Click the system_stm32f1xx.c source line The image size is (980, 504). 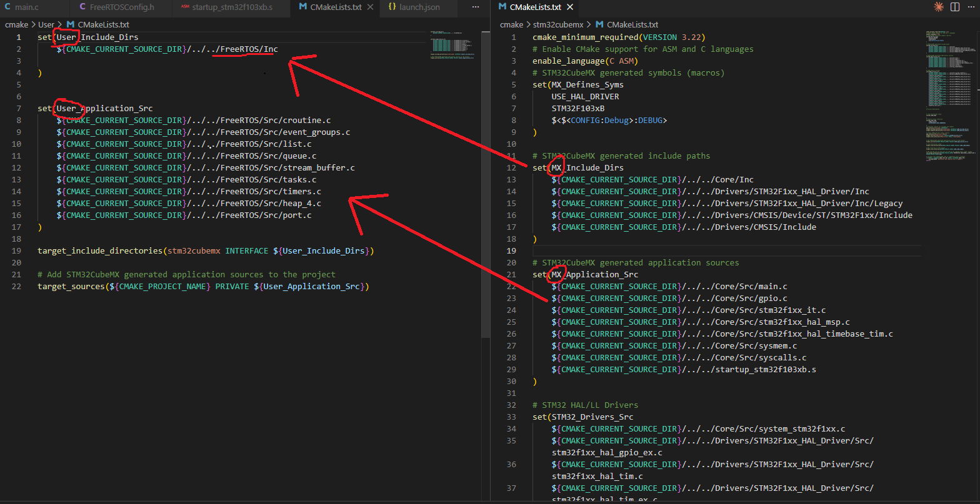click(x=698, y=429)
